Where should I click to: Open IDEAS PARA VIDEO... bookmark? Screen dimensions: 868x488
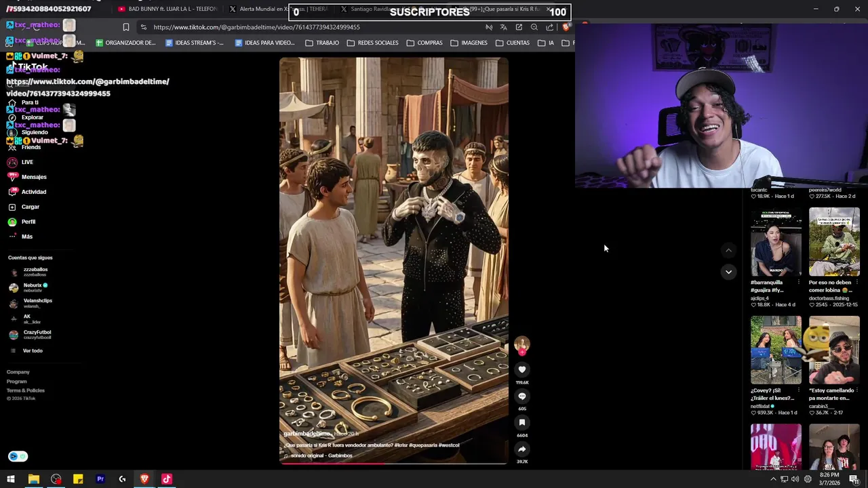click(264, 43)
